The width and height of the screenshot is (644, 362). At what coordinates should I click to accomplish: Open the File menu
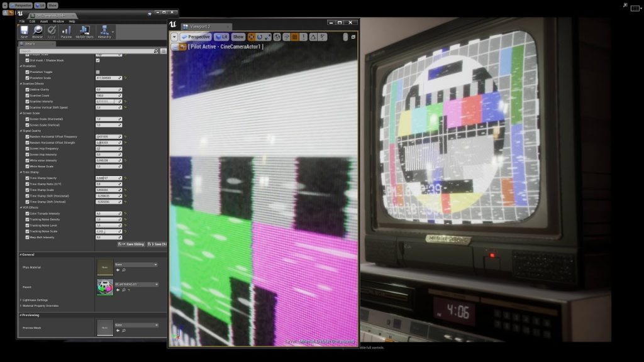click(22, 21)
